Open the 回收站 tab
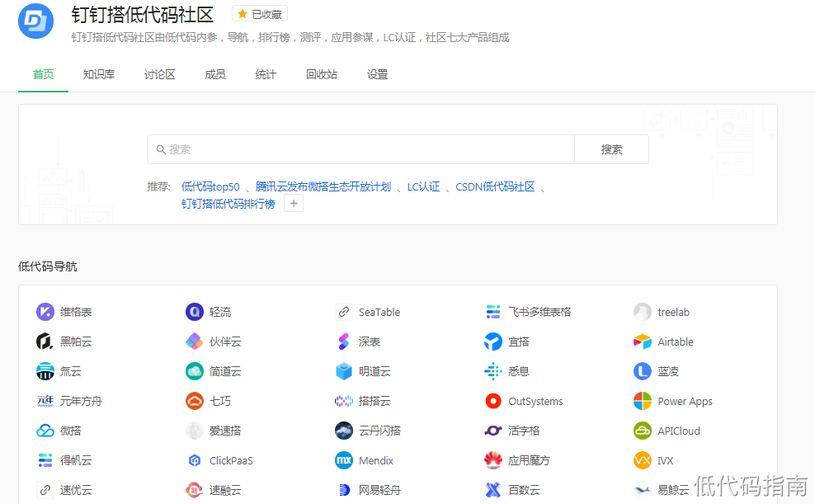Screen dimensions: 815x504 (321, 74)
